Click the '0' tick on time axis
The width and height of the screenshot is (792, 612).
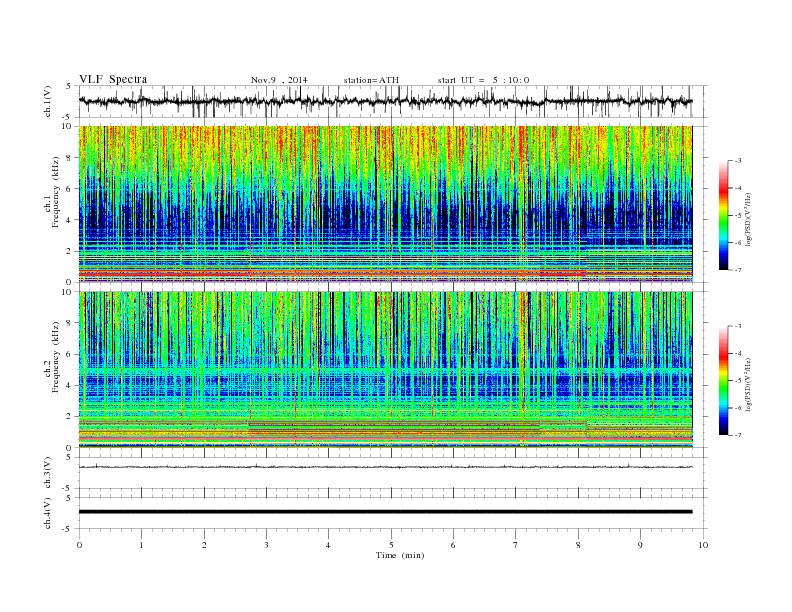[x=79, y=545]
